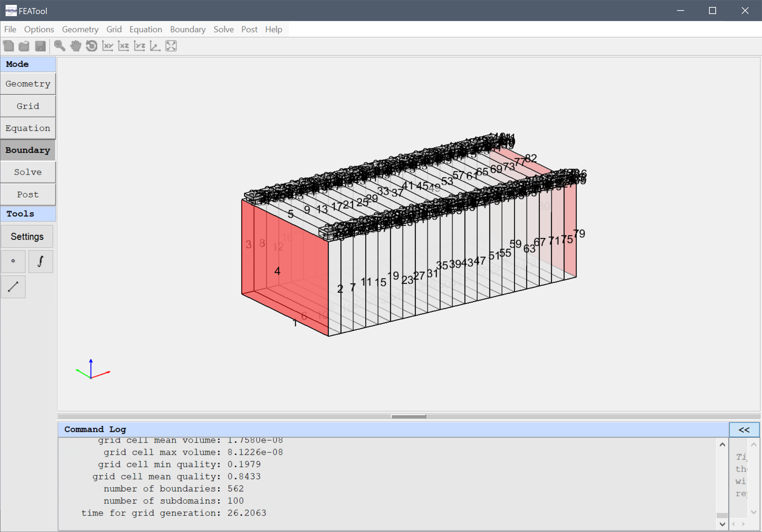The height and width of the screenshot is (532, 762).
Task: Click the New model toolbar icon
Action: pos(8,46)
